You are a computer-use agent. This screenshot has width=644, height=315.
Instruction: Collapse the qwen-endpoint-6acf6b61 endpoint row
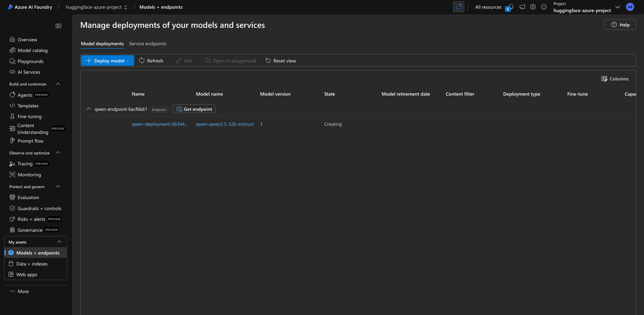point(89,109)
